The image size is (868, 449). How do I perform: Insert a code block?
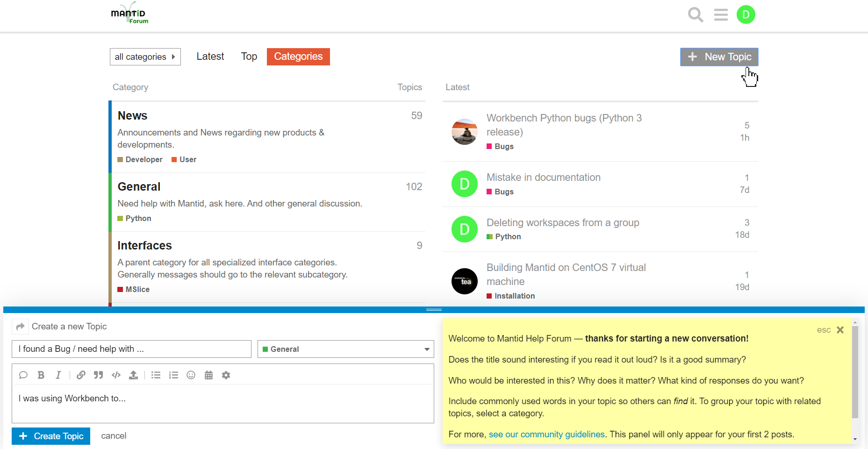pos(116,375)
